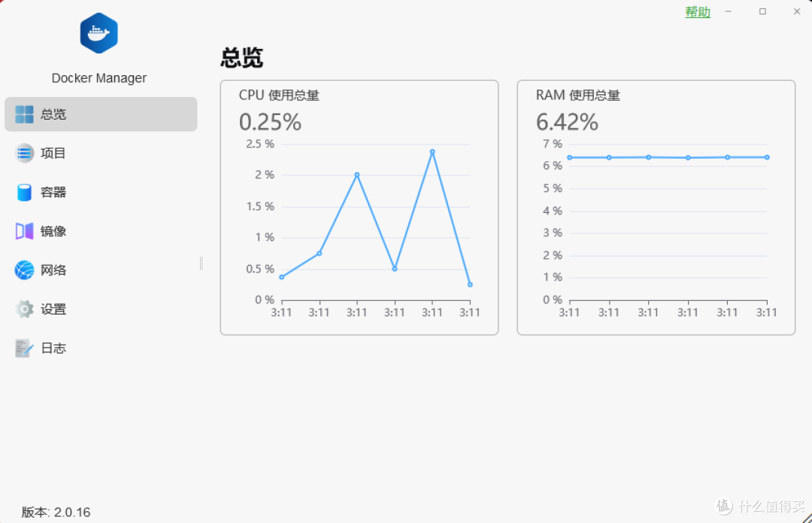Click the highest peak point on CPU chart
Screen dimensions: 812x523
(x=432, y=152)
